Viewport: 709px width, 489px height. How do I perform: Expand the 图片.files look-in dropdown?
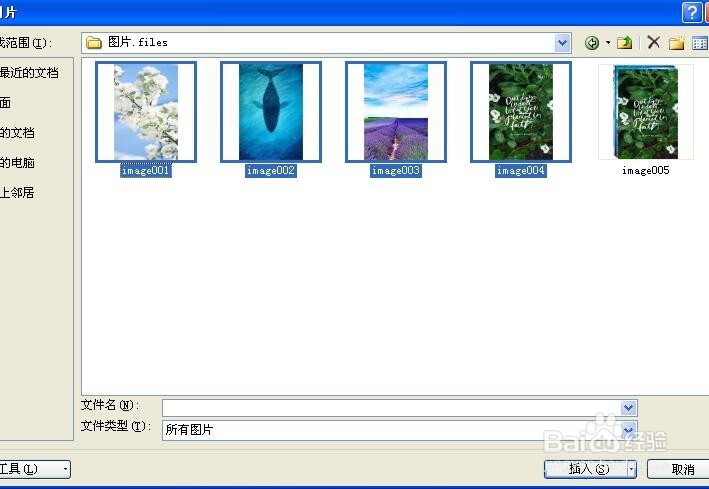coord(562,43)
